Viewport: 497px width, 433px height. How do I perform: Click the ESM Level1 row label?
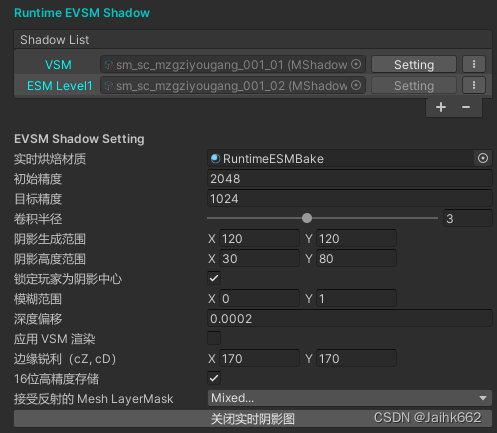[x=59, y=86]
